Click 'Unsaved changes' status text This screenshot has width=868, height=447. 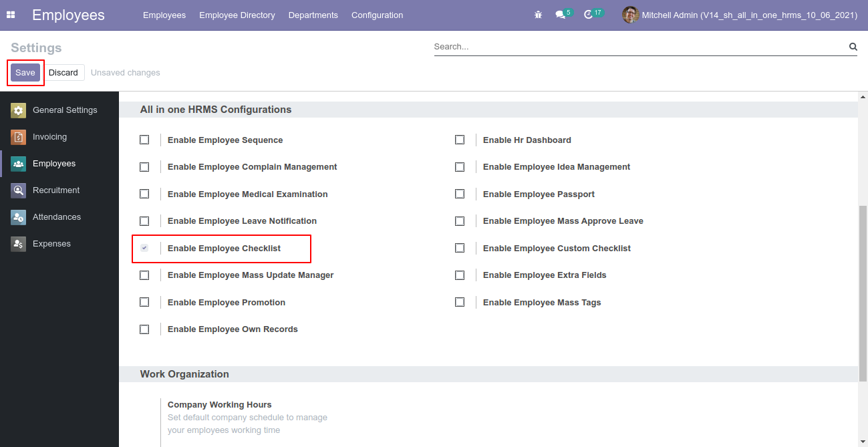[x=126, y=73]
